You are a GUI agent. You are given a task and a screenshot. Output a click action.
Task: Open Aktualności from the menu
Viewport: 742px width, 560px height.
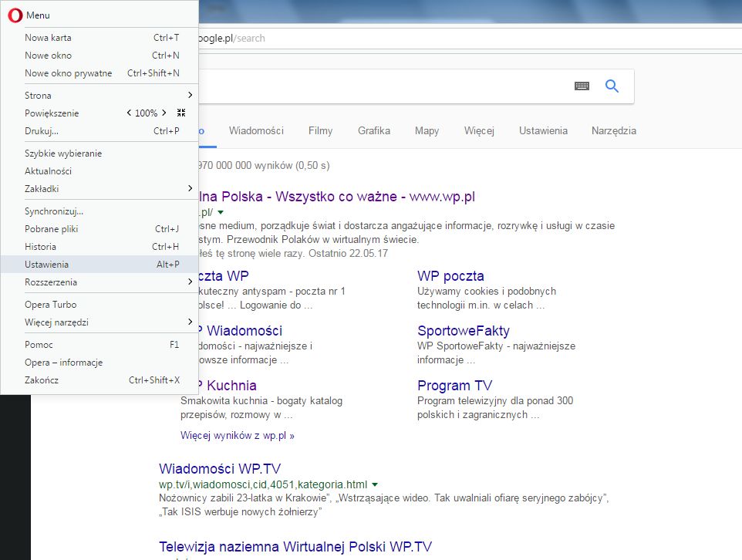[x=99, y=171]
